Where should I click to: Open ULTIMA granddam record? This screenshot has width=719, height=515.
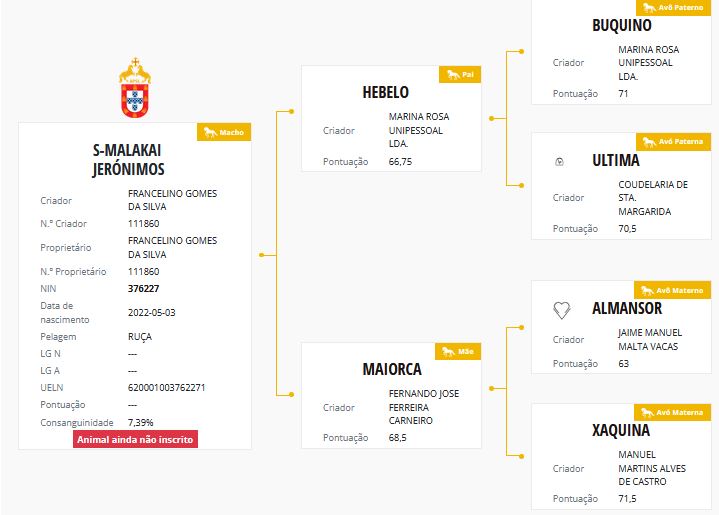coord(616,160)
